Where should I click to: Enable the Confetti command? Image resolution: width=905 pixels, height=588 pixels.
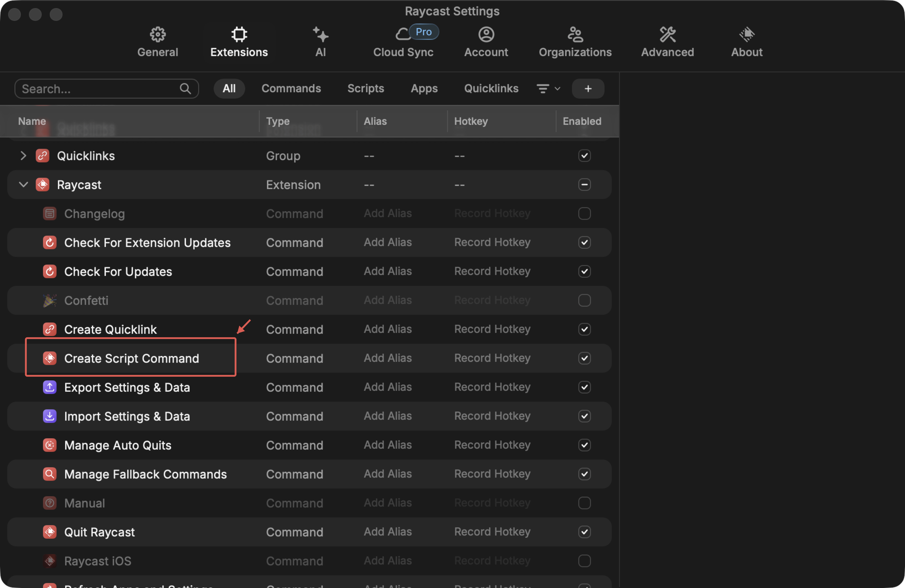pyautogui.click(x=584, y=300)
